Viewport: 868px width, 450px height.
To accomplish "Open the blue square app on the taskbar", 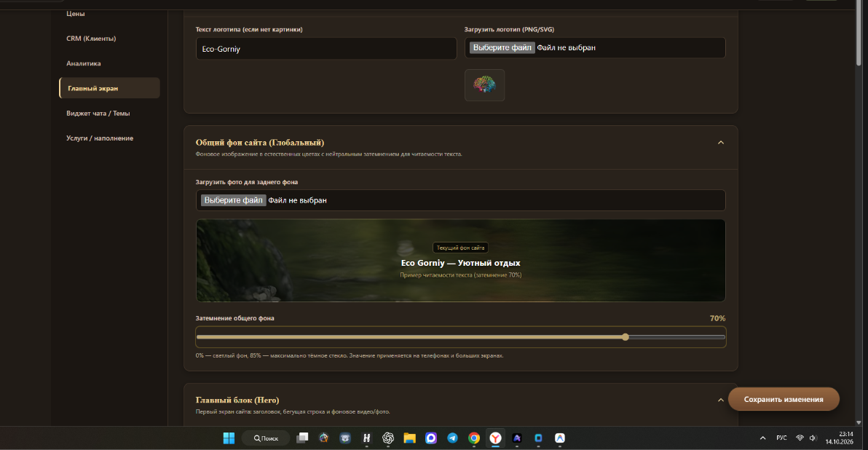I will click(x=538, y=438).
